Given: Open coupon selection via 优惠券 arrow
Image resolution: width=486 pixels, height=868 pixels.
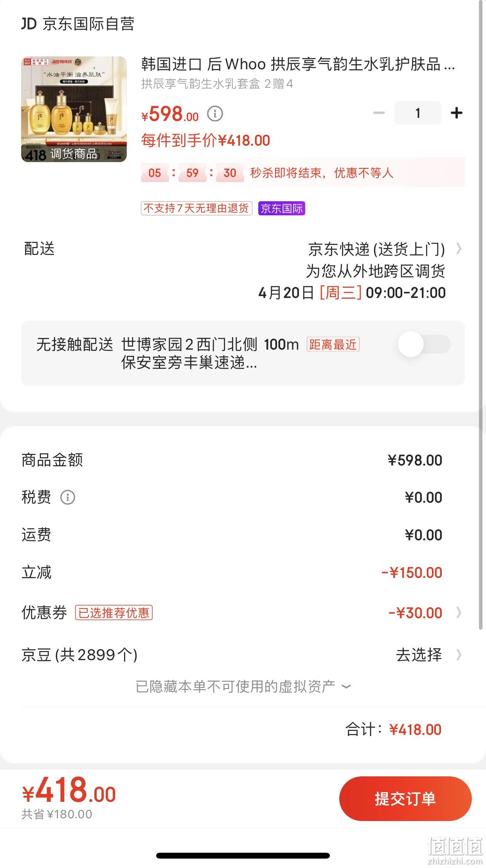Looking at the screenshot, I should [459, 613].
